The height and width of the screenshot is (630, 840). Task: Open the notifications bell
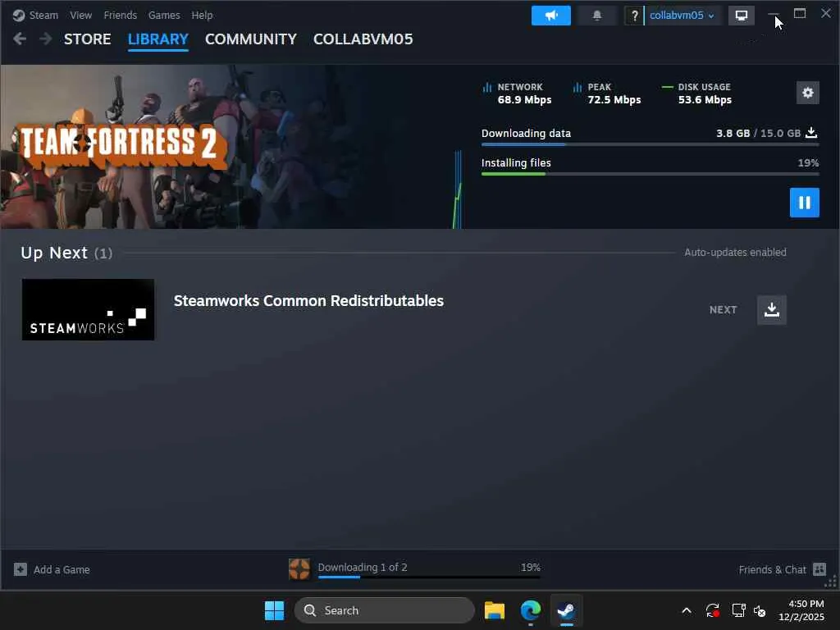pyautogui.click(x=597, y=15)
